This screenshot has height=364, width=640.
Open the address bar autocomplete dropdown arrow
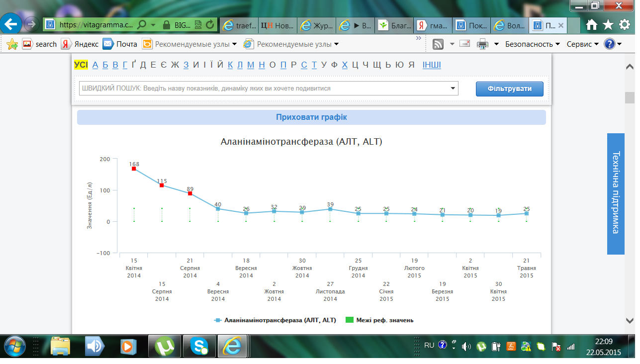coord(153,24)
